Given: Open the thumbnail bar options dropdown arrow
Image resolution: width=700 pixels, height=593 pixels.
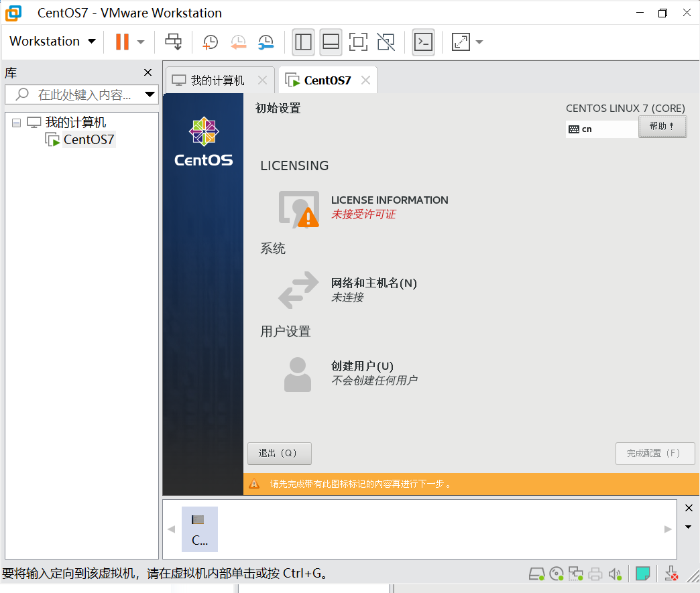Looking at the screenshot, I should pyautogui.click(x=689, y=527).
